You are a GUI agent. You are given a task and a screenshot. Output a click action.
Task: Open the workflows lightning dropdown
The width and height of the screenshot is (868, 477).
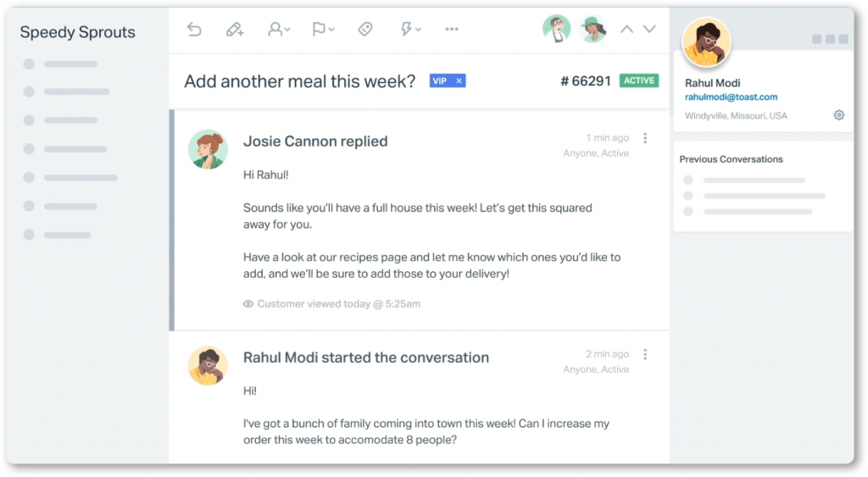click(410, 30)
